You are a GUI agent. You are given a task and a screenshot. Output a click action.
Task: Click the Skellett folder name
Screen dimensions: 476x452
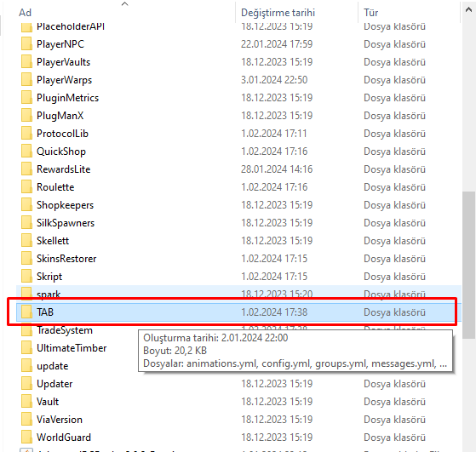[x=53, y=241]
